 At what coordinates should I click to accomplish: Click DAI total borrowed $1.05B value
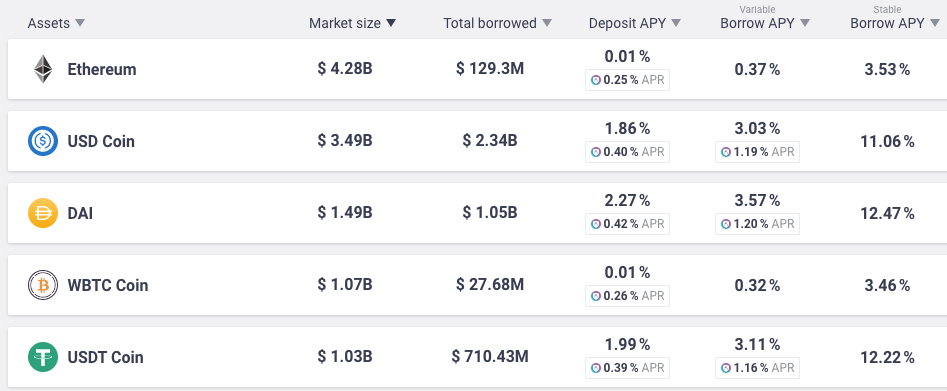coord(490,213)
